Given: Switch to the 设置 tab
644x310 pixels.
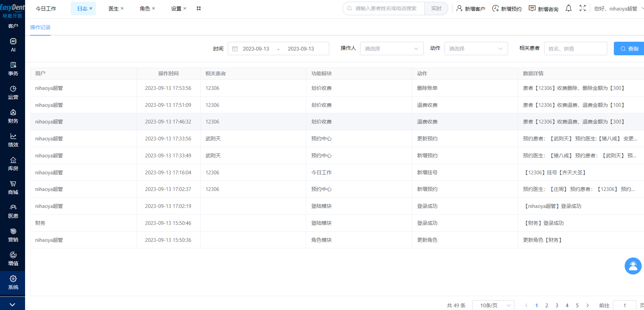Looking at the screenshot, I should [176, 8].
